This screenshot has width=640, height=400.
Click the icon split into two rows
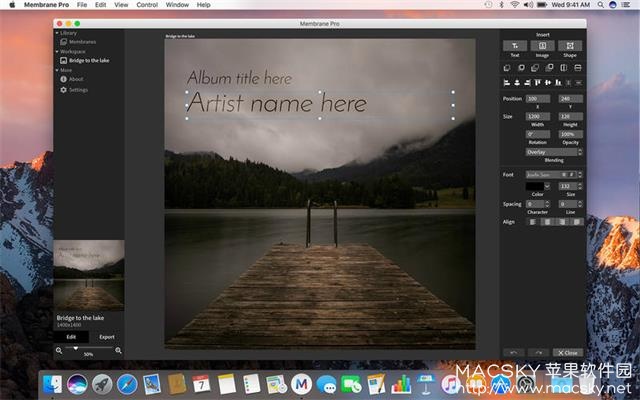tap(578, 68)
